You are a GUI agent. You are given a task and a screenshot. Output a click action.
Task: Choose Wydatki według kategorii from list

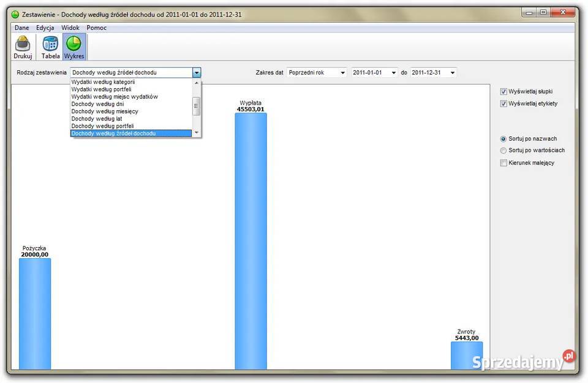(103, 82)
